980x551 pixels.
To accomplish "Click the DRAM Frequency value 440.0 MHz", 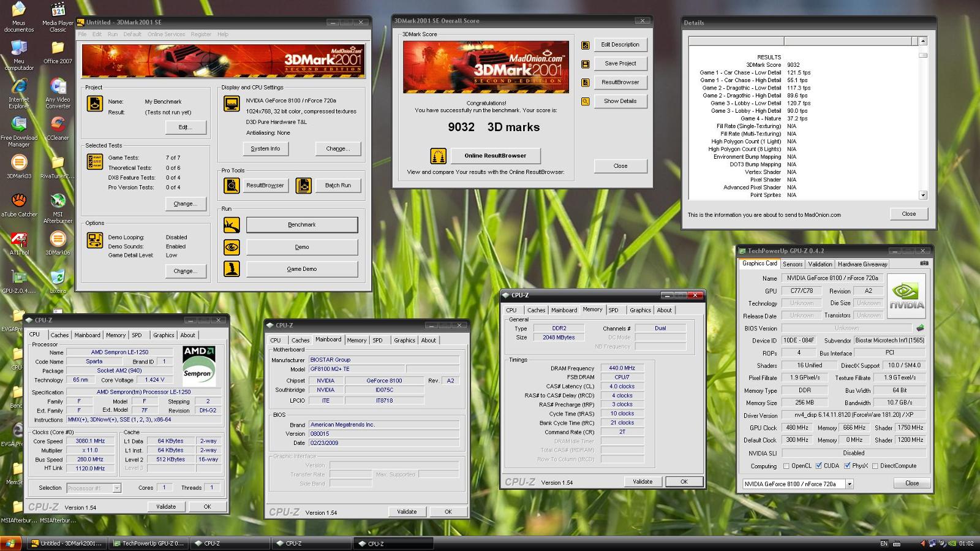I will click(x=622, y=368).
